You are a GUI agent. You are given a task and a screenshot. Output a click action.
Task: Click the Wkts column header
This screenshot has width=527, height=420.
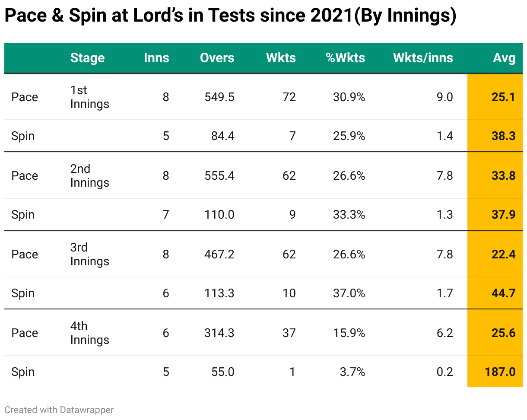point(281,58)
